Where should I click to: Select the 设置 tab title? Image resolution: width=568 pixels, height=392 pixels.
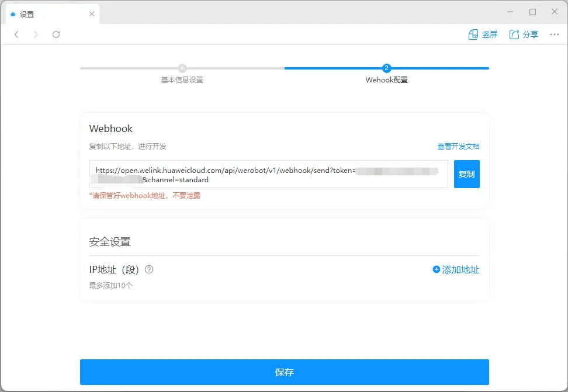point(27,14)
